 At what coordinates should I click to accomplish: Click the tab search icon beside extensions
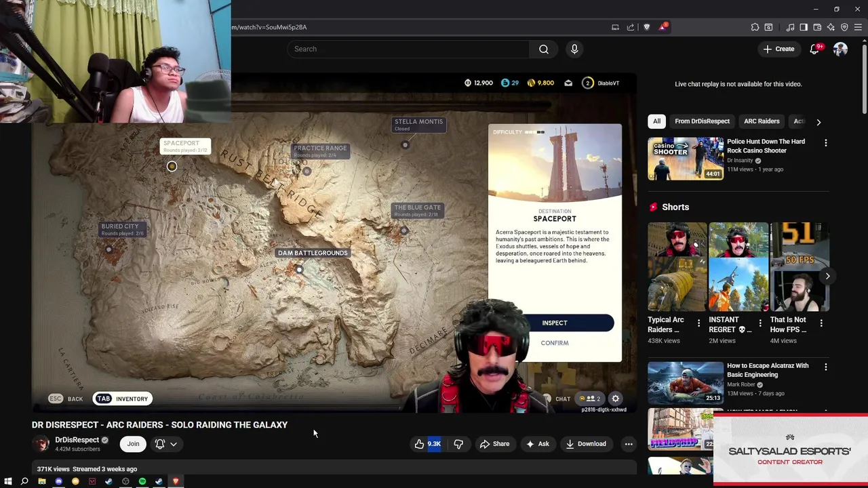(x=768, y=27)
